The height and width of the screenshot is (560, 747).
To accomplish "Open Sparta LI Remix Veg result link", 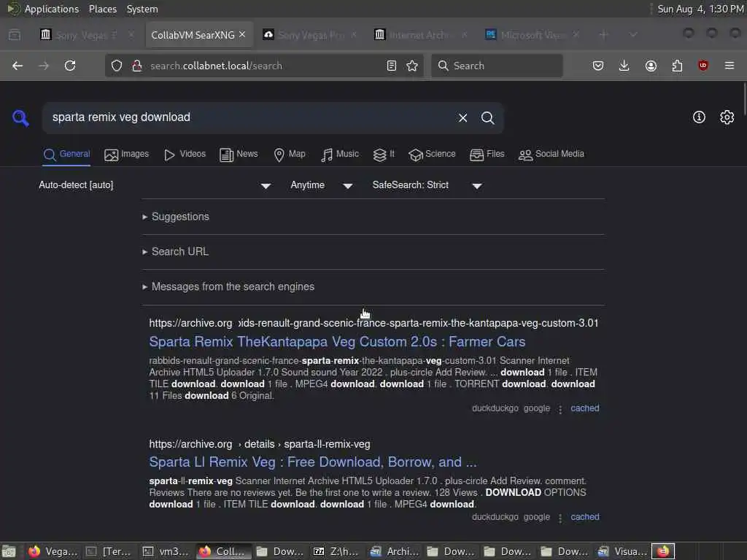I will tap(313, 462).
